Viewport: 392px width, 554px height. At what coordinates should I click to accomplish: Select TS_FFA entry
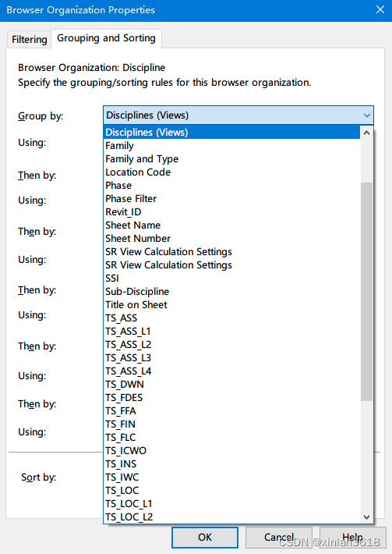(x=231, y=411)
